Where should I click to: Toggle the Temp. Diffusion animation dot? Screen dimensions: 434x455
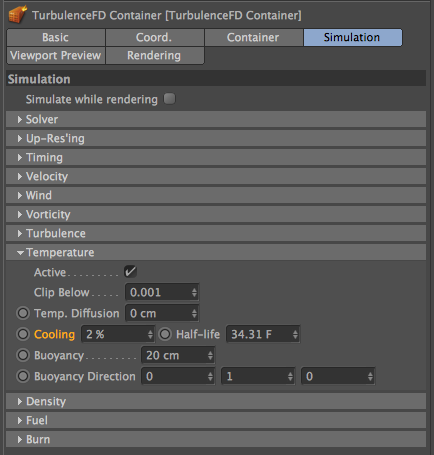coord(23,313)
